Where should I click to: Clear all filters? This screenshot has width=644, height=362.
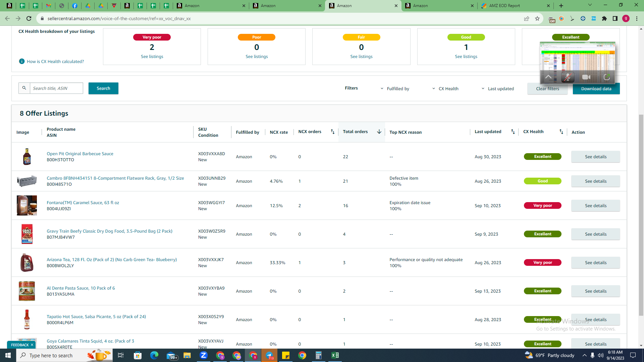547,88
